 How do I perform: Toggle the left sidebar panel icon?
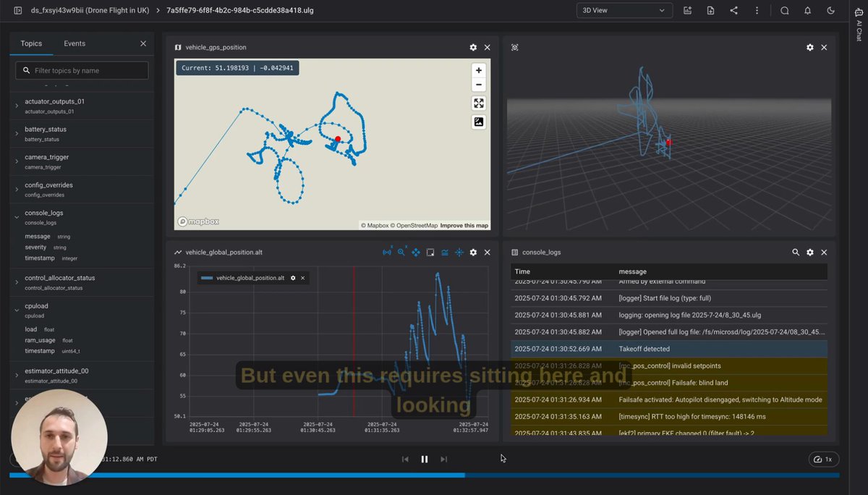18,11
